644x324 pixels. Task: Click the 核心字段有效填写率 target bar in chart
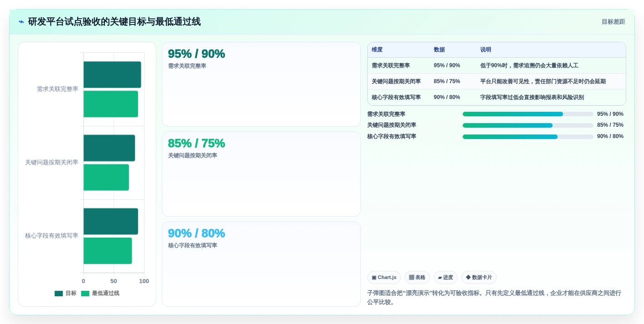111,221
